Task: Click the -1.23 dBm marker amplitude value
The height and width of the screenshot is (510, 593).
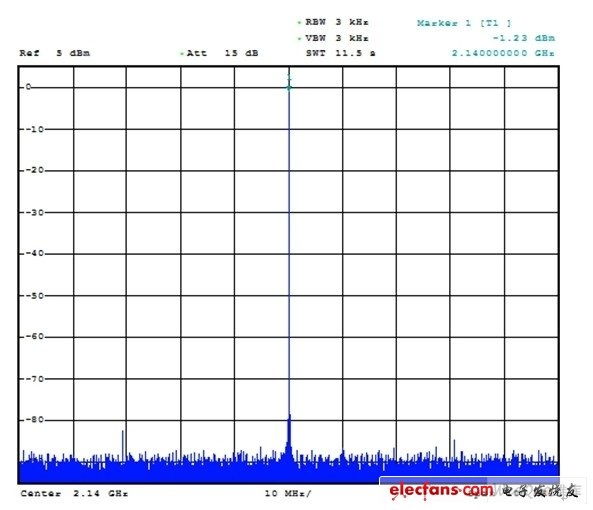Action: (x=524, y=38)
